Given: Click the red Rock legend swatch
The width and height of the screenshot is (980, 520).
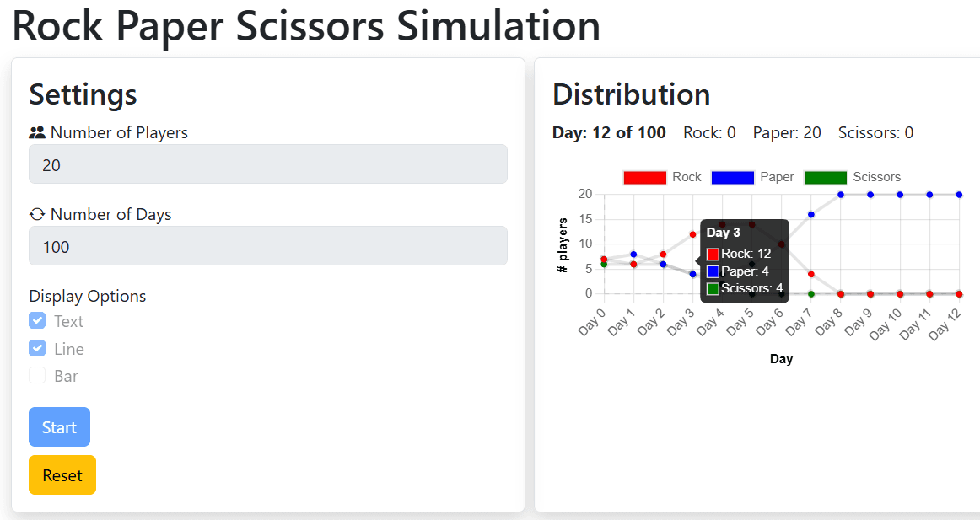Looking at the screenshot, I should (x=645, y=177).
